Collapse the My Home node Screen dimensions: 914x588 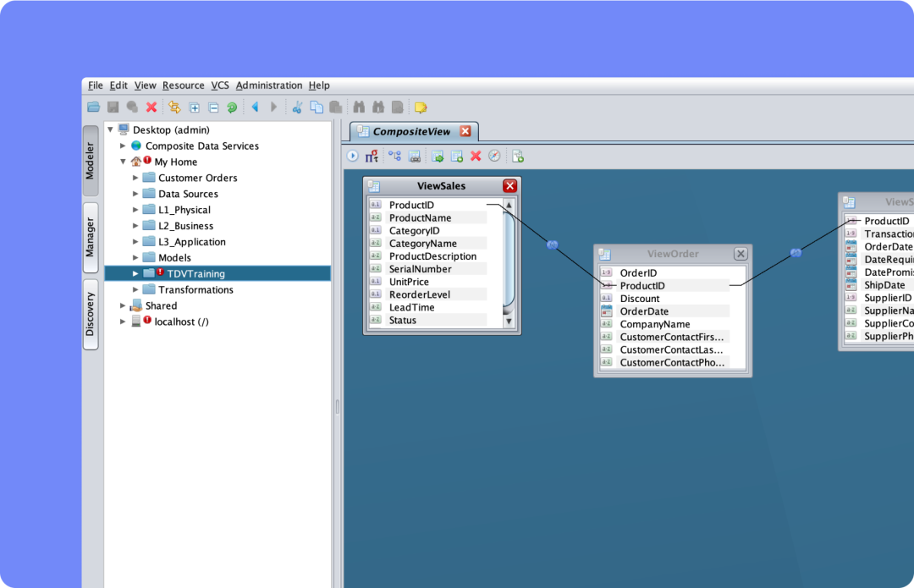[123, 162]
